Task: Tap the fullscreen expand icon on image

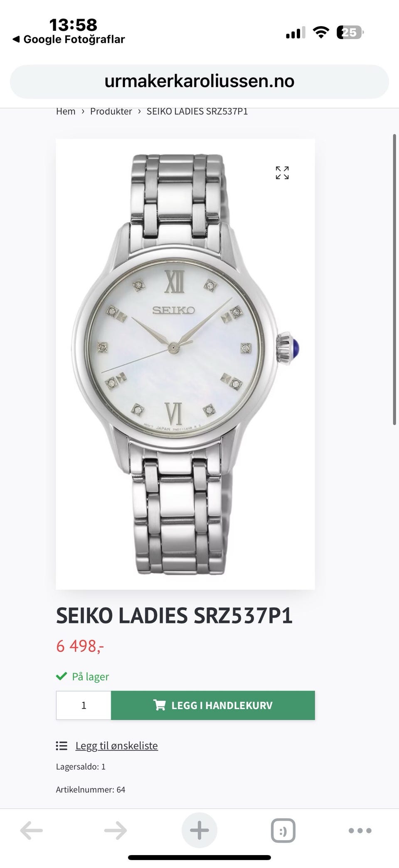Action: tap(282, 173)
